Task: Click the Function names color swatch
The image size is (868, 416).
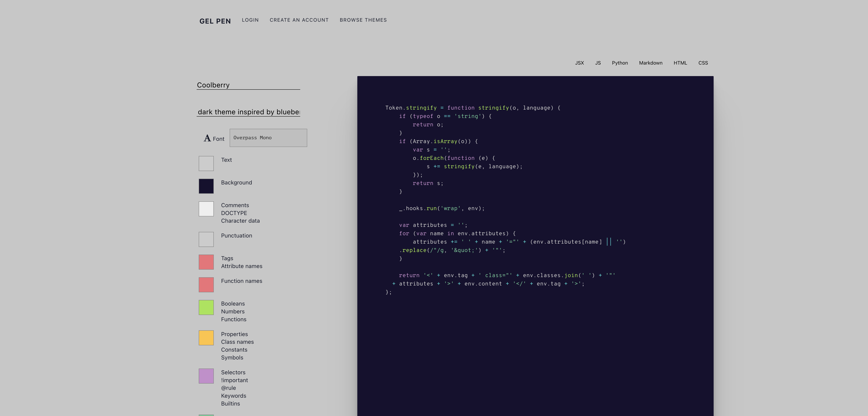Action: pos(206,285)
